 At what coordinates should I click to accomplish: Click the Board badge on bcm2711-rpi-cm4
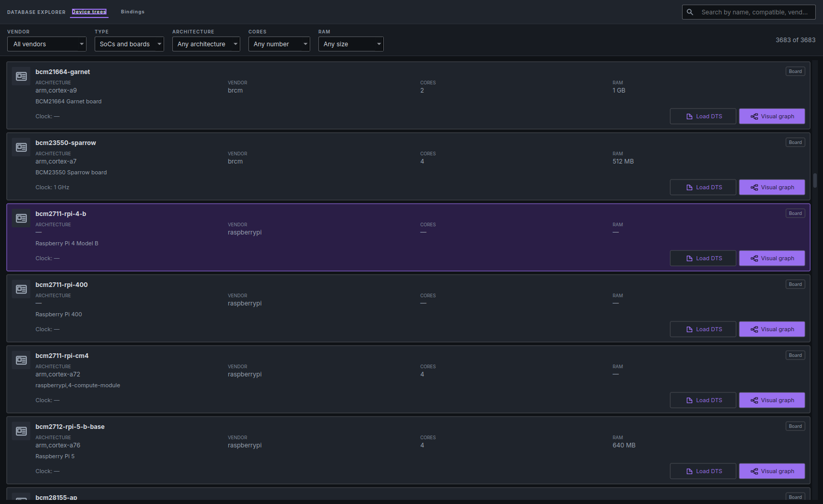pos(795,355)
